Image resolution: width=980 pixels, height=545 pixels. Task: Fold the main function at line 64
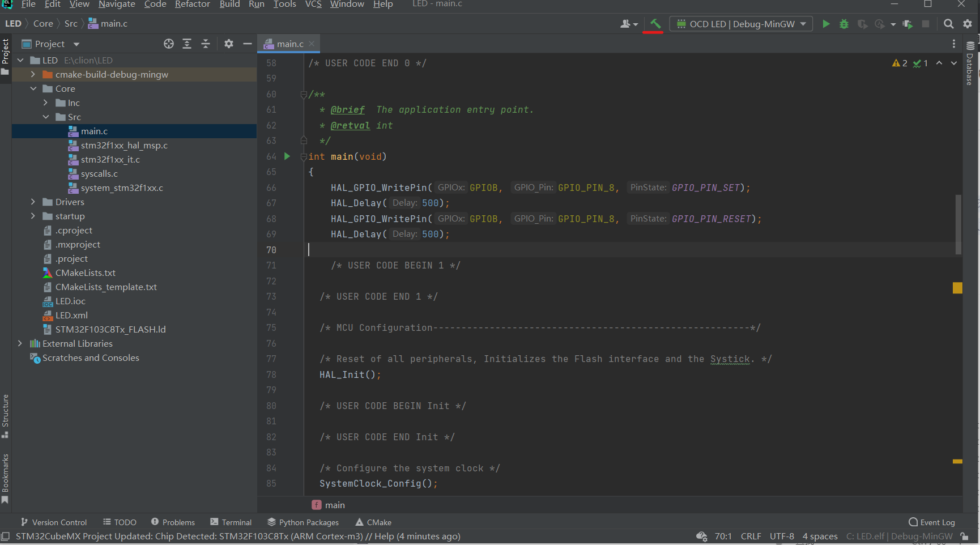tap(304, 156)
